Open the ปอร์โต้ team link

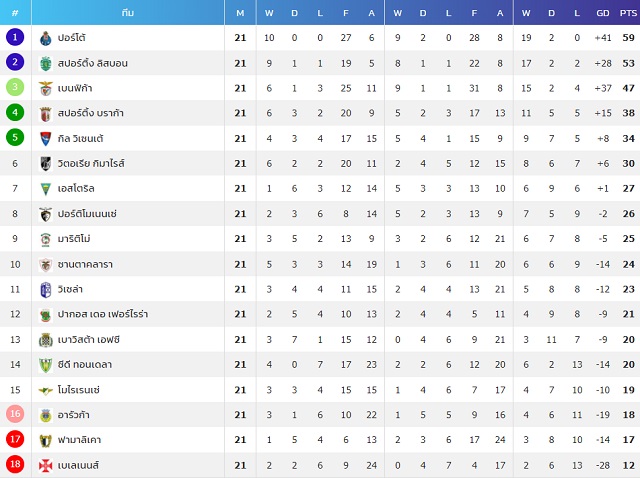[x=71, y=38]
